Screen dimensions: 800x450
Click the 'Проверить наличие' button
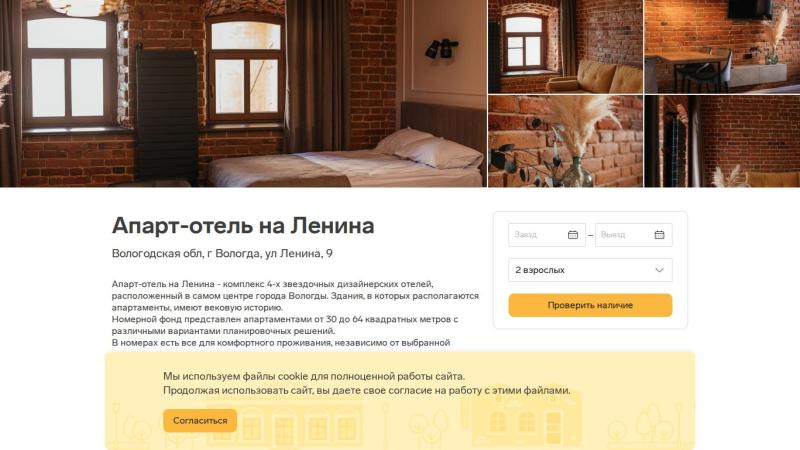pyautogui.click(x=590, y=305)
